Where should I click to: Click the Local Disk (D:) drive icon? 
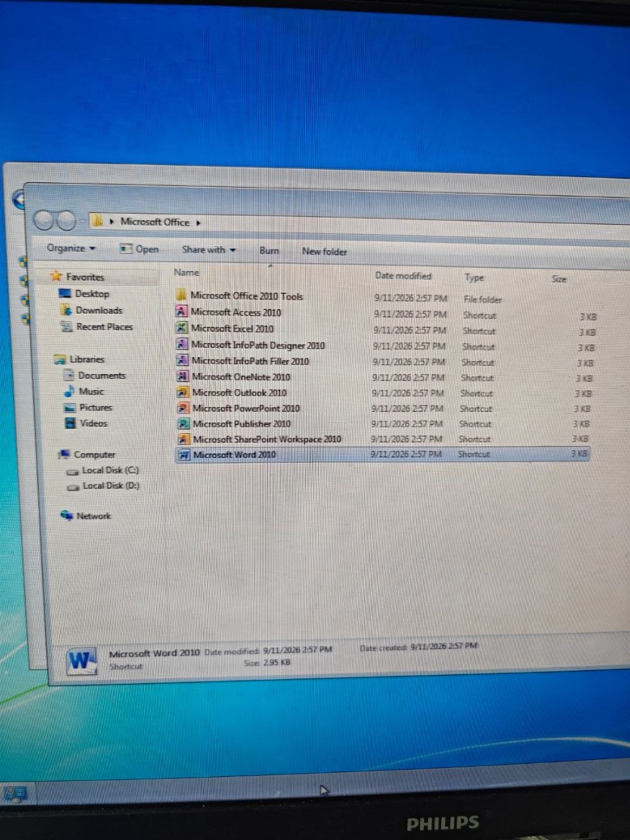tap(73, 487)
